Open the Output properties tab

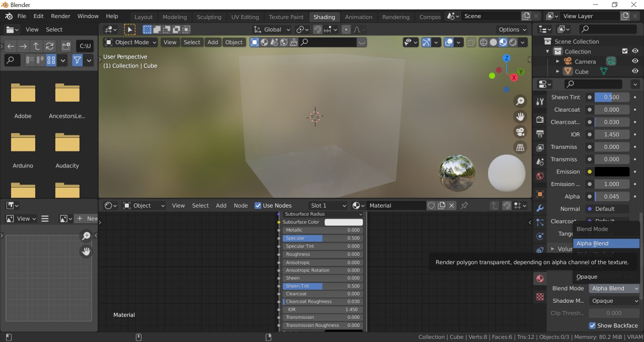coord(540,134)
